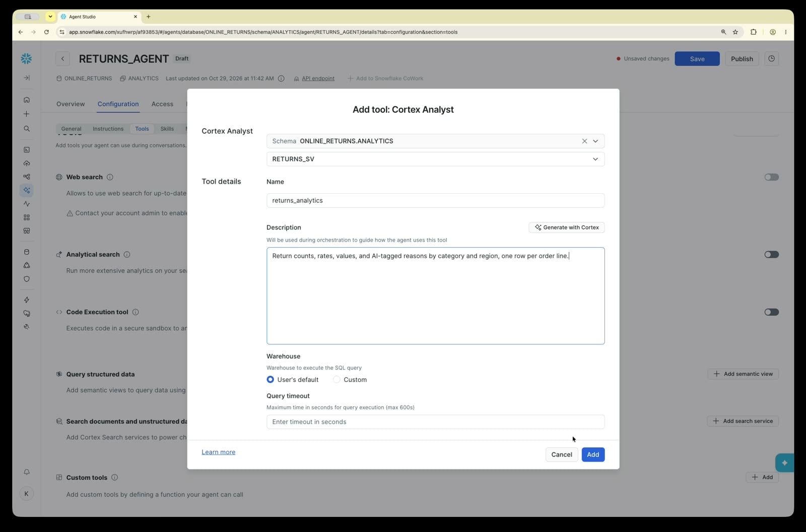The height and width of the screenshot is (532, 806).
Task: Enable the Web search toggle
Action: click(771, 177)
